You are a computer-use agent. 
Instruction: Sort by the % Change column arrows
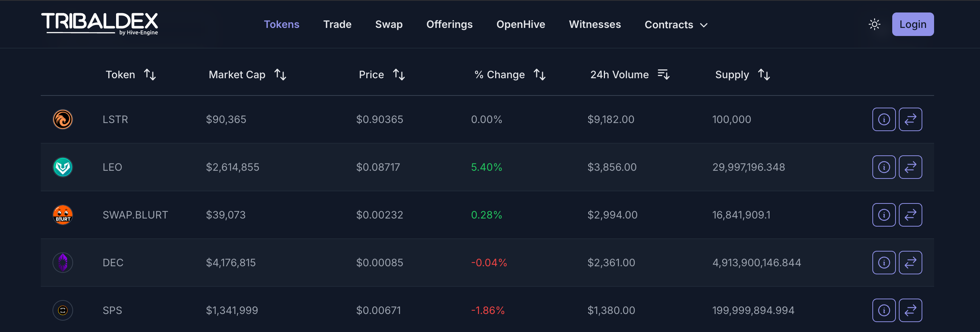[x=540, y=75]
